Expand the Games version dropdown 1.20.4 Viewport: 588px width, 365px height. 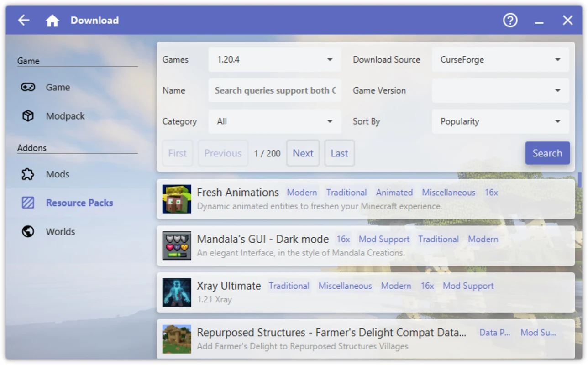275,60
